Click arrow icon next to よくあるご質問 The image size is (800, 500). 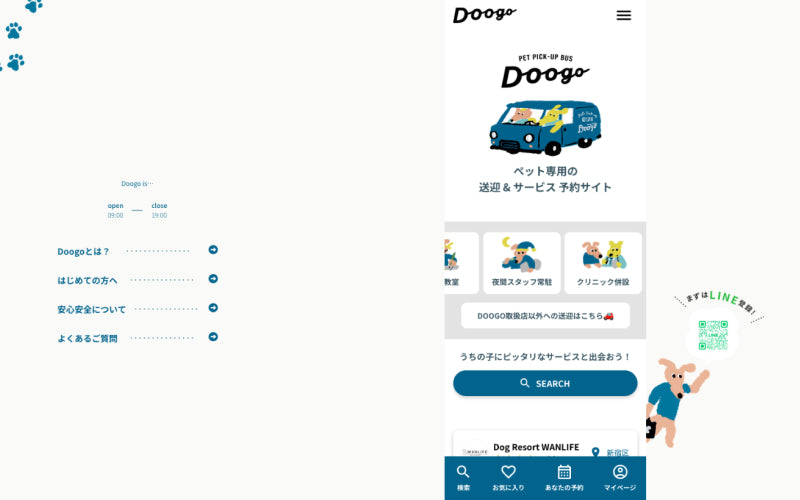click(213, 337)
